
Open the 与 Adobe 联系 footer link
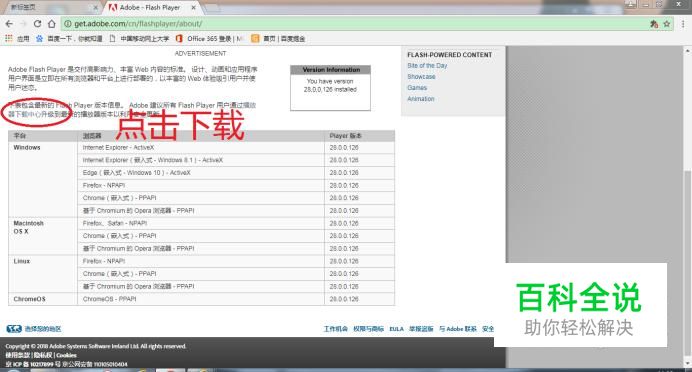(x=458, y=329)
